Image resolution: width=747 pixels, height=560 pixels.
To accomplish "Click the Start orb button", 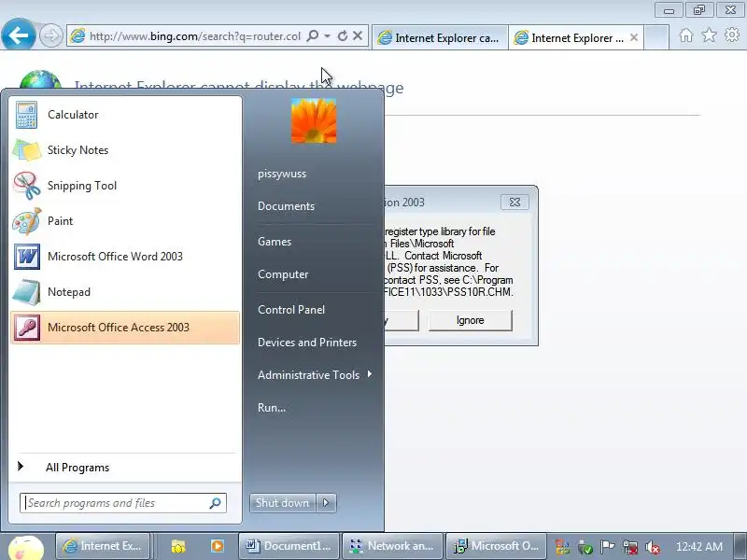I will click(x=26, y=548).
